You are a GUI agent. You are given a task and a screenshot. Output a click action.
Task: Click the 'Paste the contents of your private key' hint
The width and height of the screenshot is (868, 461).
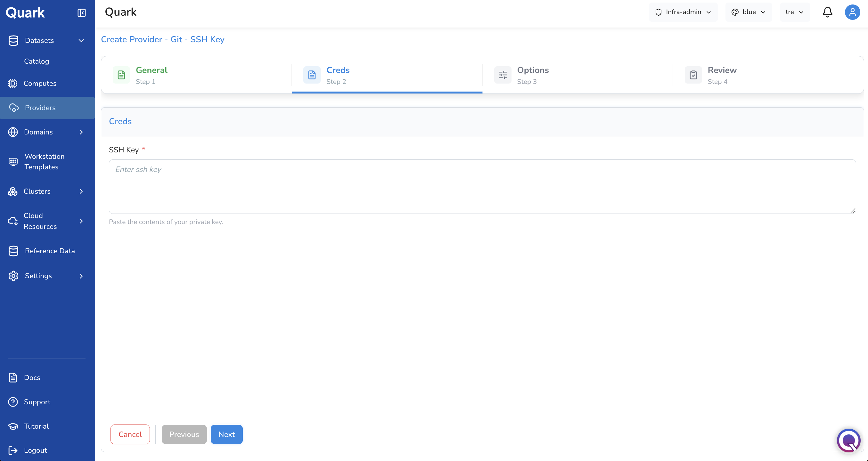click(166, 222)
